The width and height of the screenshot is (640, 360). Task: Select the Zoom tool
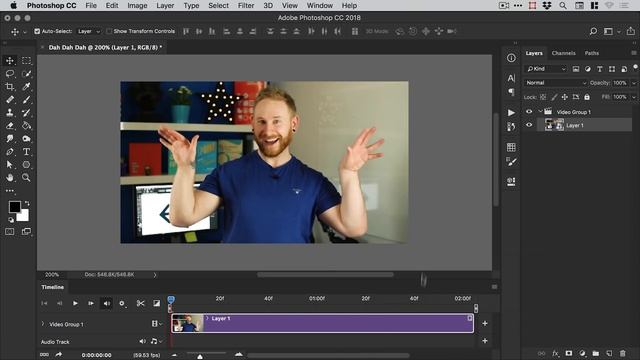(26, 178)
